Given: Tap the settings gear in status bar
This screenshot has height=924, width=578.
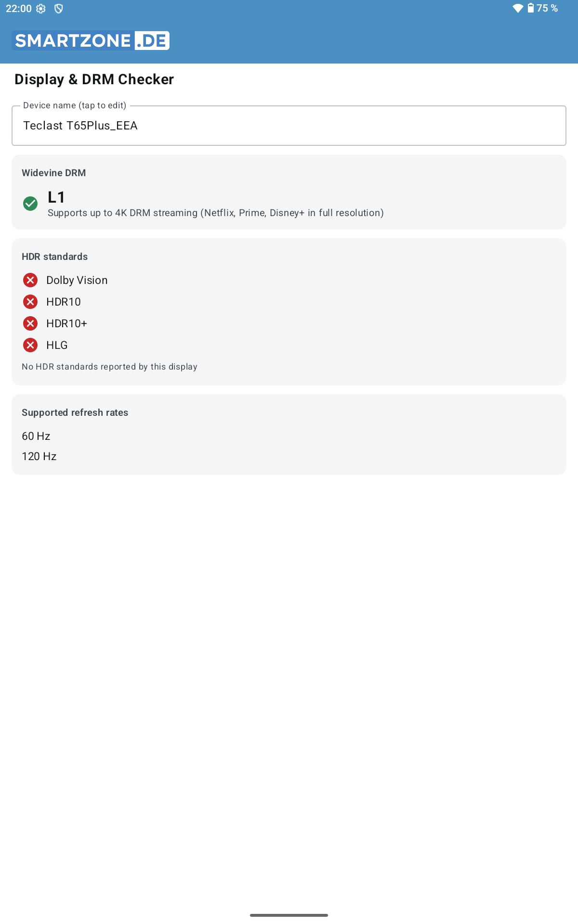Looking at the screenshot, I should click(x=41, y=9).
